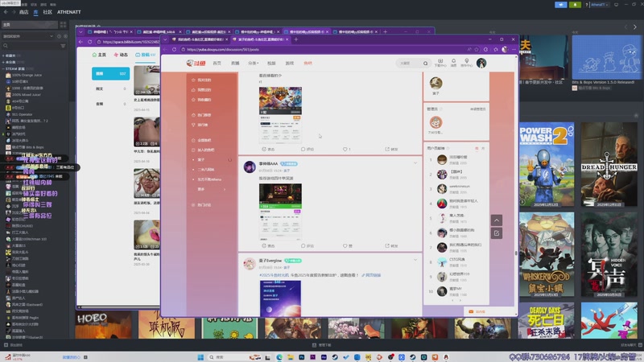Open 首页 in Douyu navigation

coord(217,64)
